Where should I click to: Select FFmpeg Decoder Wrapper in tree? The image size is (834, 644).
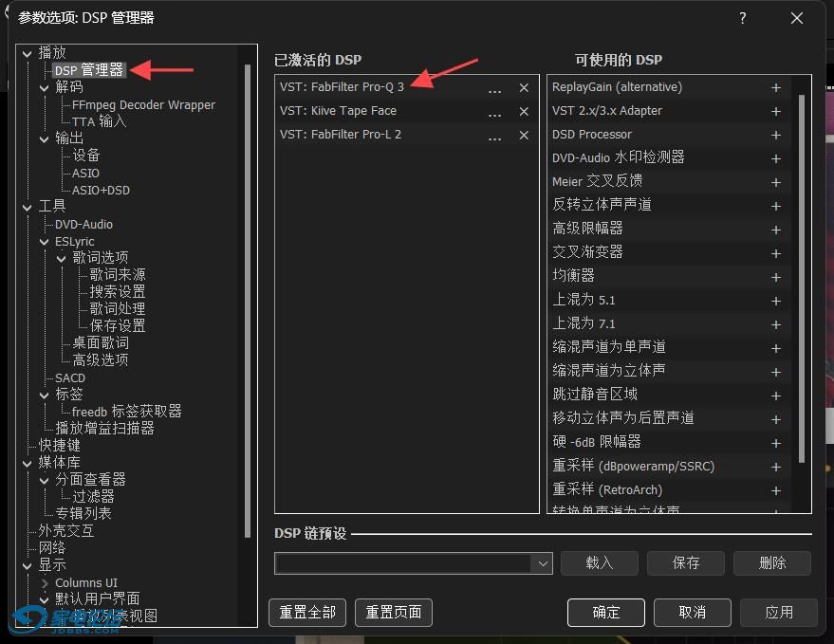tap(143, 104)
